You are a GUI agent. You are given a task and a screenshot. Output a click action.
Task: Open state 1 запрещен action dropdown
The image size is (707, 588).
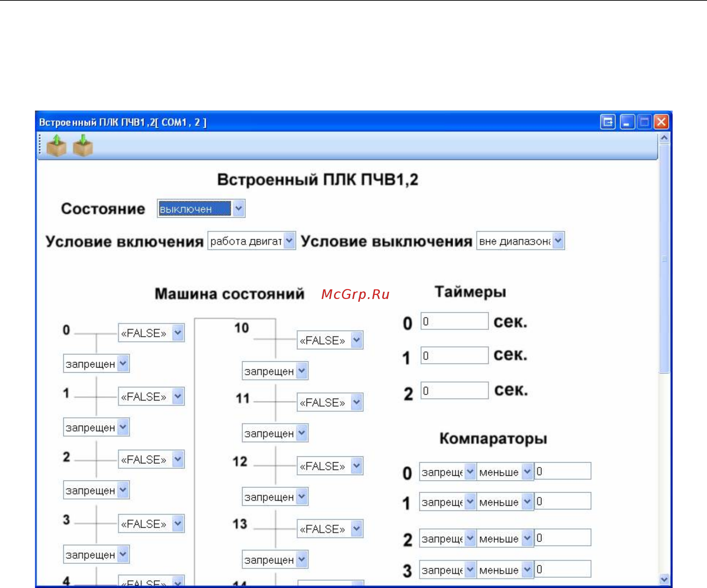[96, 427]
